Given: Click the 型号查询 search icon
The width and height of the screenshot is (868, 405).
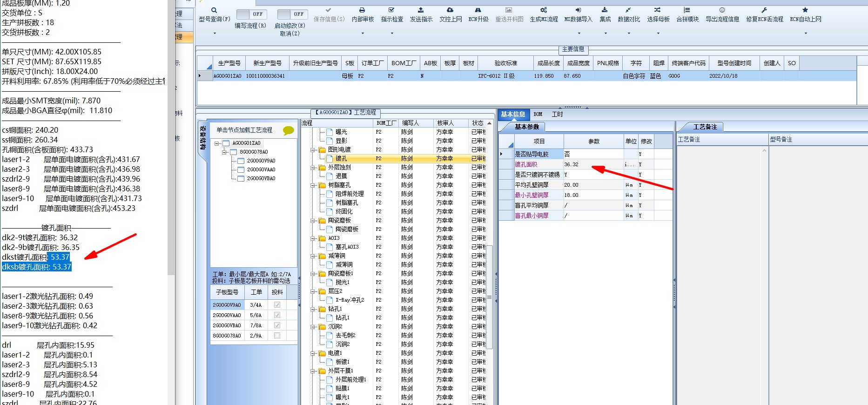Looking at the screenshot, I should click(214, 10).
